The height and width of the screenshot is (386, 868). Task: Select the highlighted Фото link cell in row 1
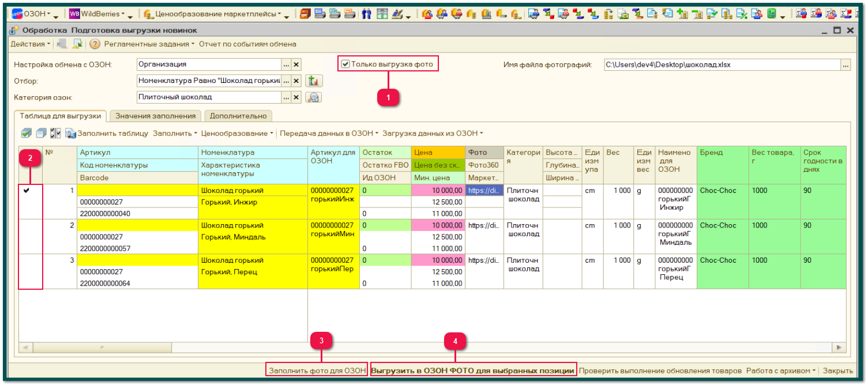[x=484, y=190]
